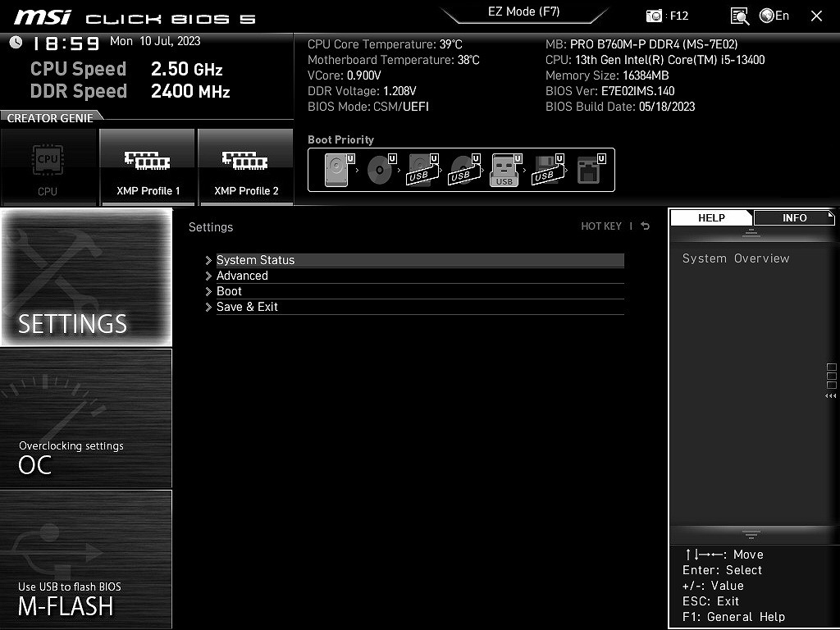Click the back arrow icon next to HOT KEY
The image size is (840, 630).
[x=646, y=226]
